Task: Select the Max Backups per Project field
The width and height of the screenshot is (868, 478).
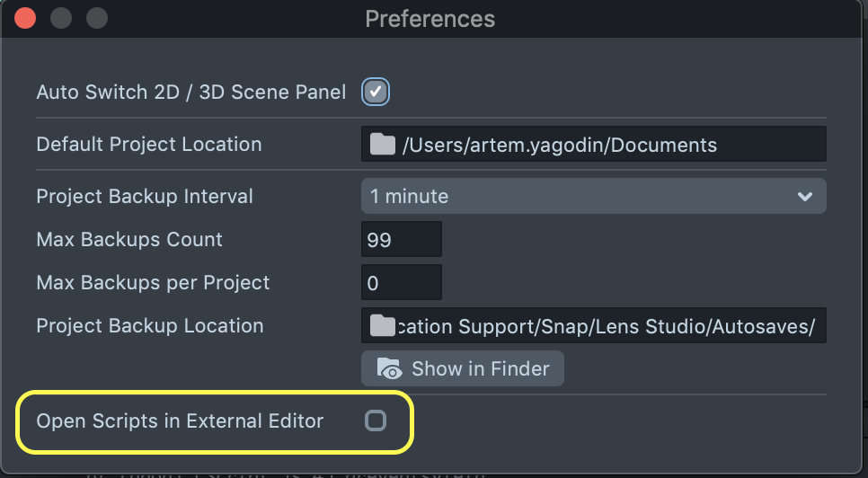Action: (x=402, y=283)
